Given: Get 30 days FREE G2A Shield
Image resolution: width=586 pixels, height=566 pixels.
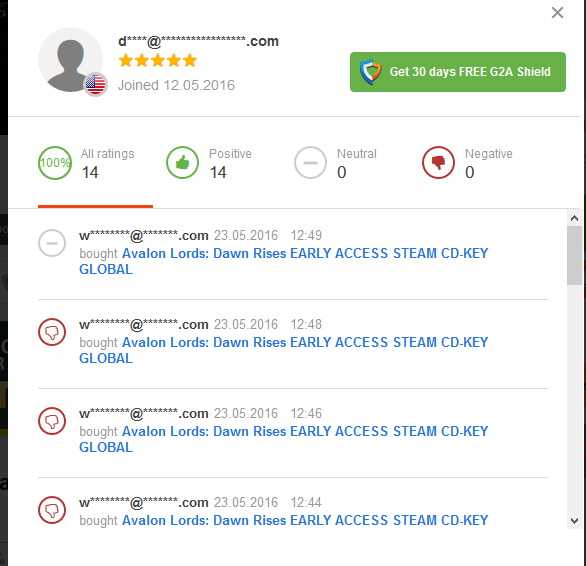Looking at the screenshot, I should [458, 72].
